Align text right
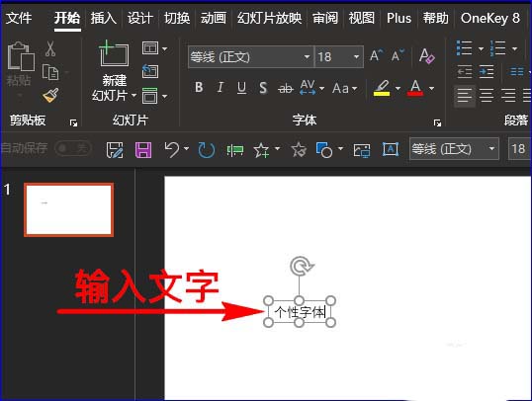The image size is (532, 401). [x=508, y=95]
